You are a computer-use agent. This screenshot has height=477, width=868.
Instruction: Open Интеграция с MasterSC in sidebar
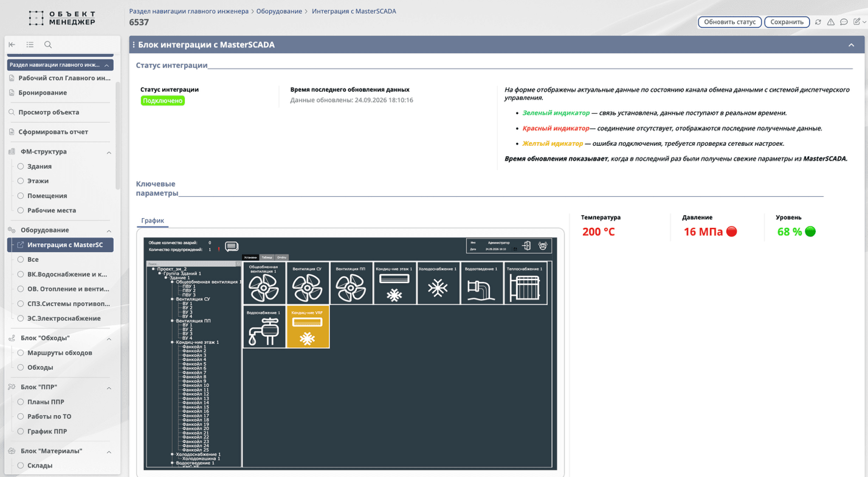click(x=60, y=245)
